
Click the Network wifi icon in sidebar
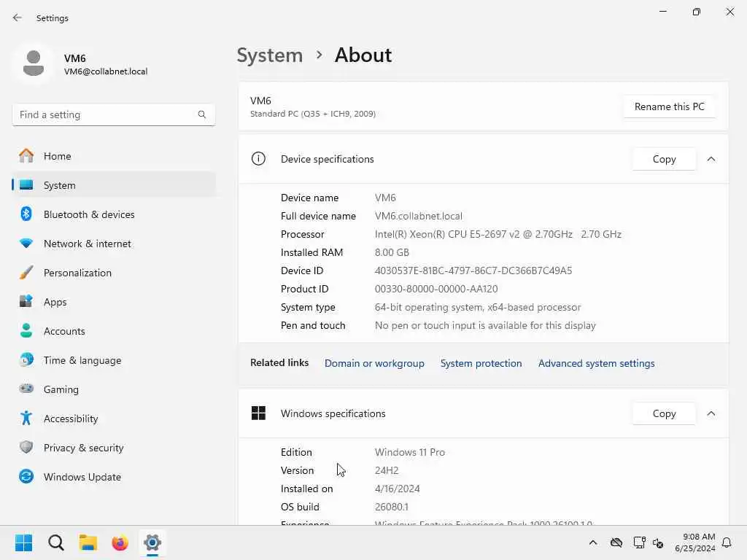tap(26, 244)
